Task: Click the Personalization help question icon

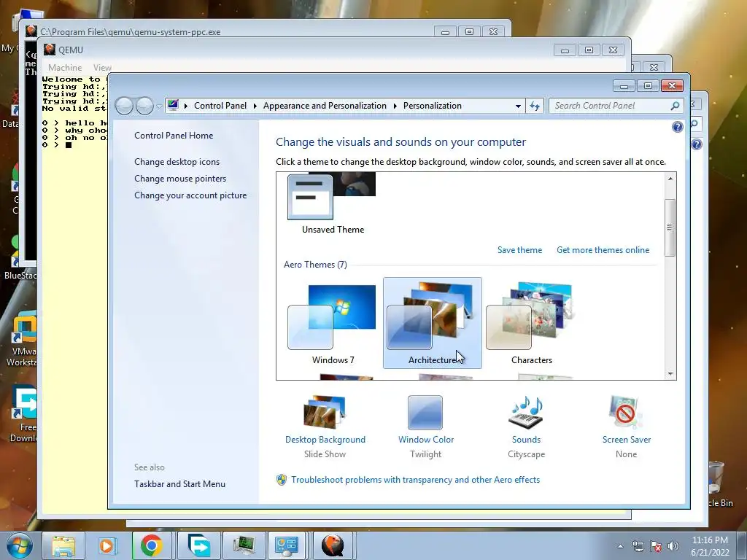Action: (x=677, y=127)
